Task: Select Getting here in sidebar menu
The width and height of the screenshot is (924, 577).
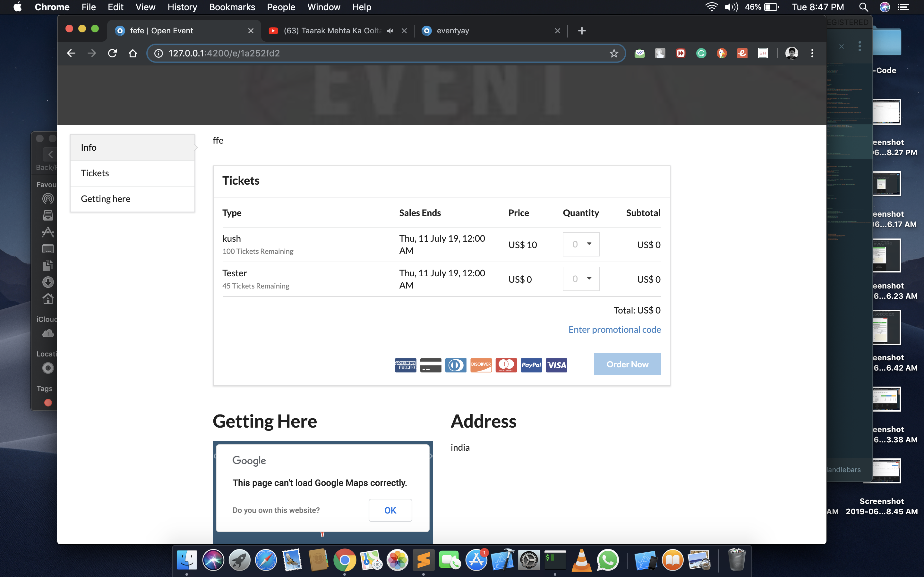Action: (x=105, y=199)
